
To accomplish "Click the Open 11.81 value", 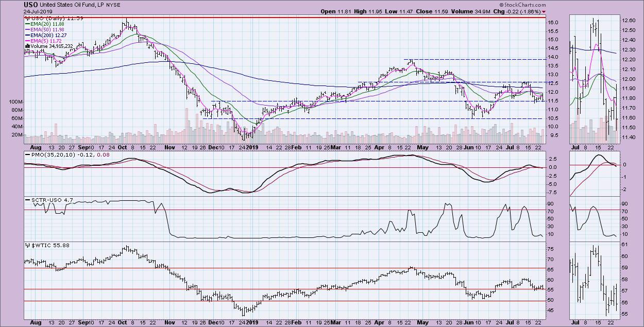I will tap(336, 11).
